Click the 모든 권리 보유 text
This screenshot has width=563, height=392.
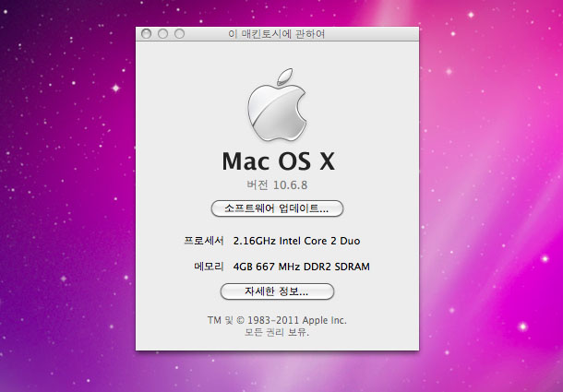point(277,332)
